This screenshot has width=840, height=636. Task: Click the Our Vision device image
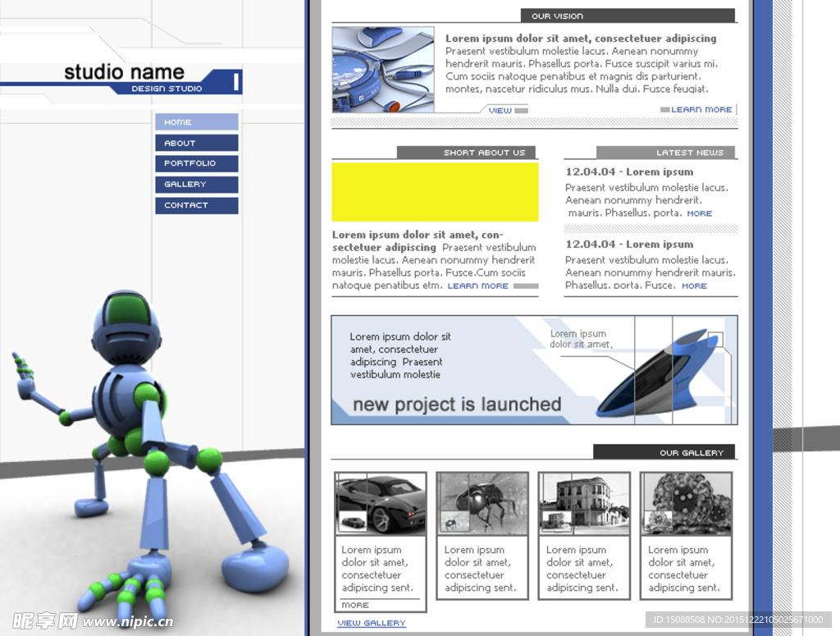(383, 70)
